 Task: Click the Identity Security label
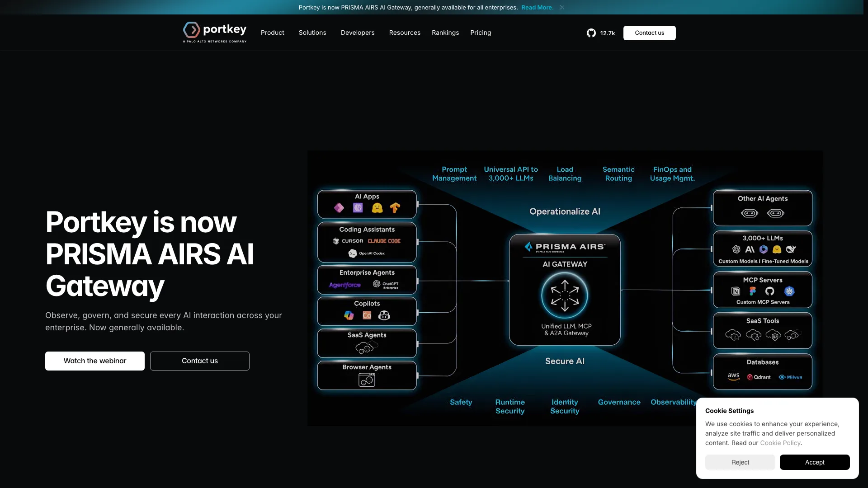point(565,407)
